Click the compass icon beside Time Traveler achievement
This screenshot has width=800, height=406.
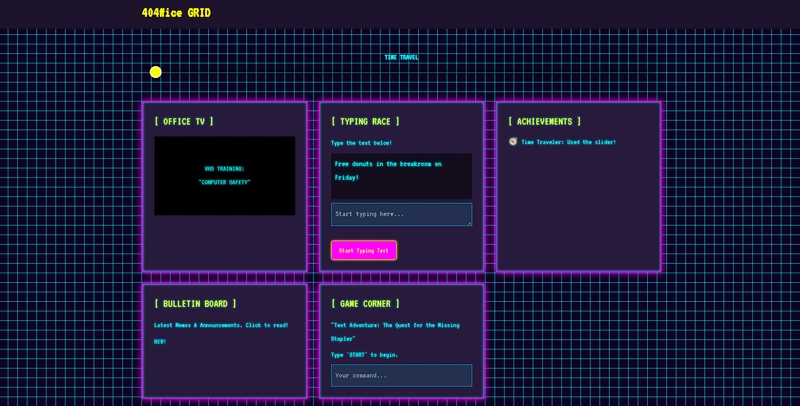click(513, 141)
